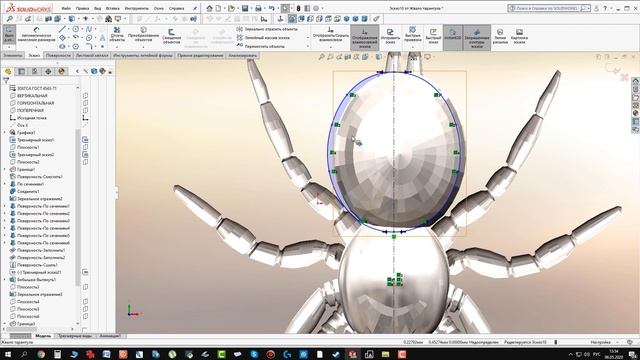Expand the По сечениям1 tree node
This screenshot has width=640, height=360.
click(5, 184)
